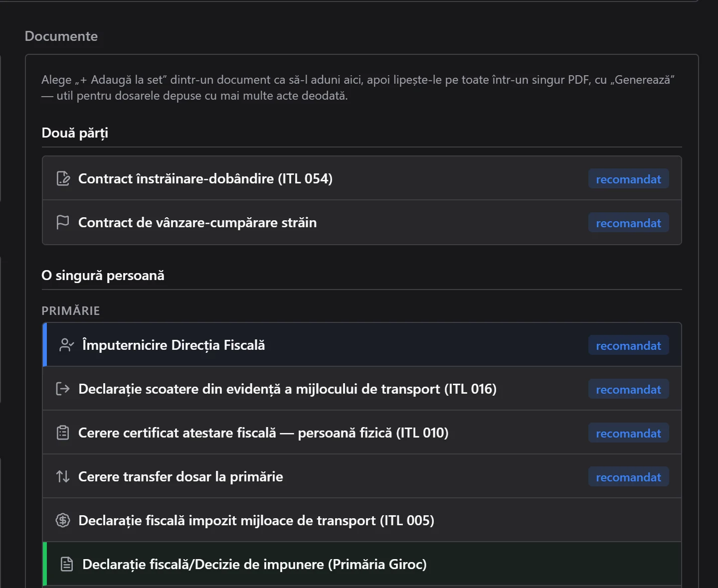This screenshot has width=718, height=588.
Task: Click the O singură persoană group heading
Action: pyautogui.click(x=103, y=275)
